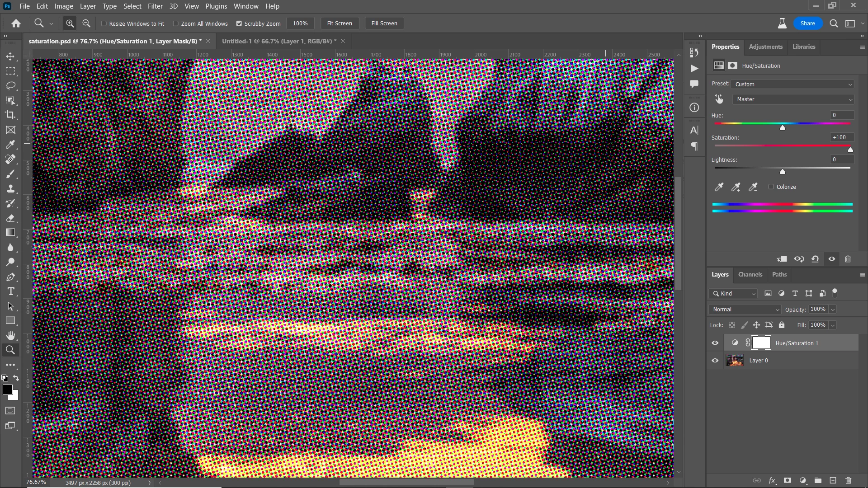Screen dimensions: 868x488
Task: Select the Horizontal Type tool
Action: click(x=11, y=291)
